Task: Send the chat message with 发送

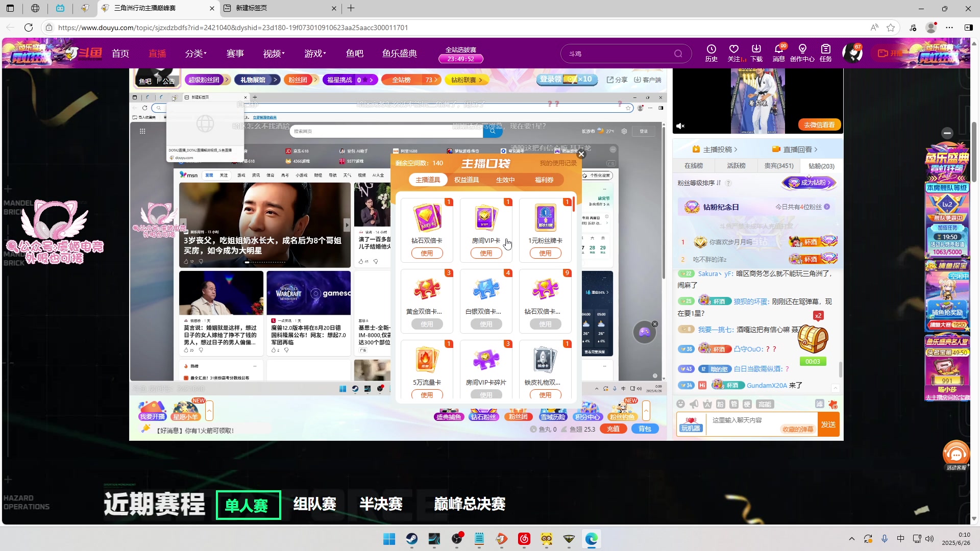Action: tap(828, 424)
